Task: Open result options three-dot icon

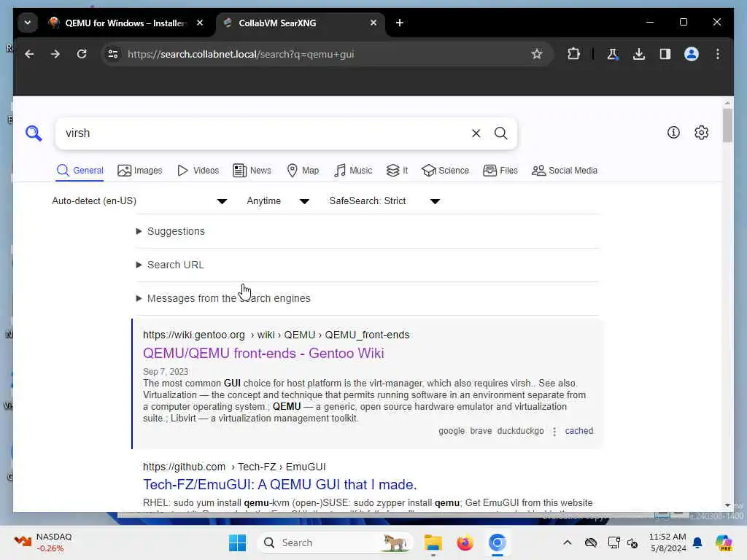Action: click(x=554, y=432)
